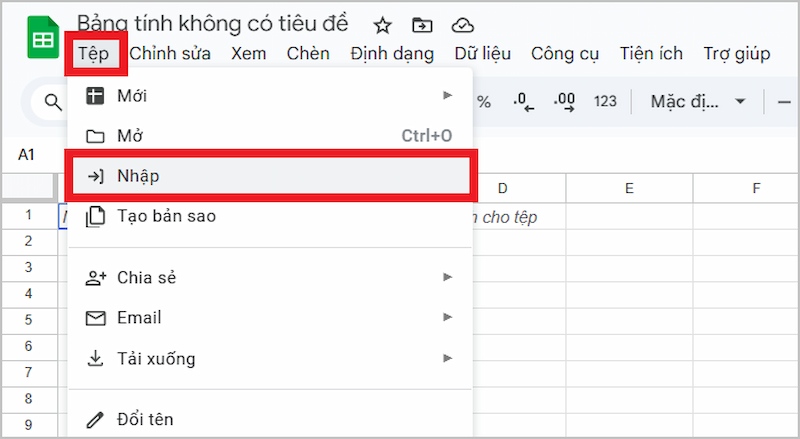Select row 3 header
The height and width of the screenshot is (439, 800).
point(29,267)
